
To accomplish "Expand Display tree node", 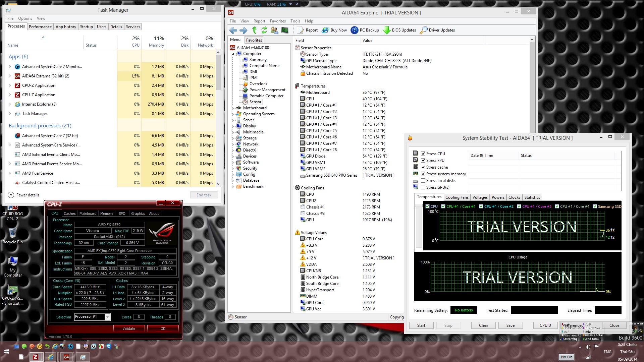I will pos(233,126).
